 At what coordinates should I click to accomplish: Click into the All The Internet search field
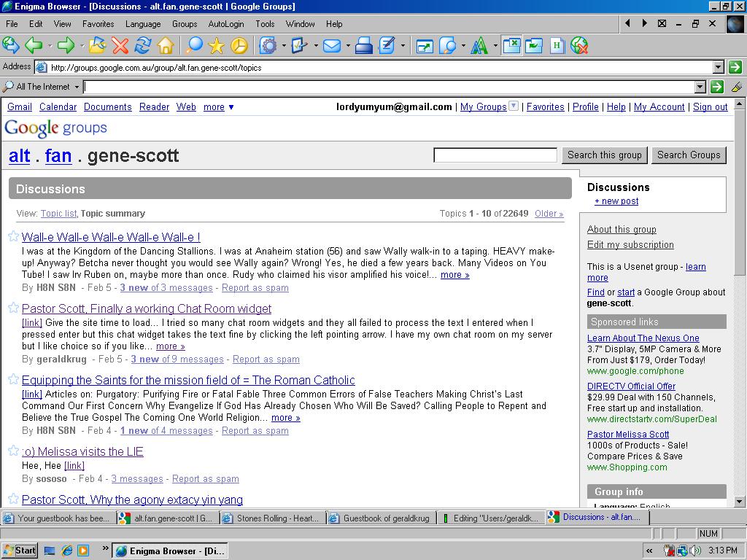pyautogui.click(x=390, y=87)
